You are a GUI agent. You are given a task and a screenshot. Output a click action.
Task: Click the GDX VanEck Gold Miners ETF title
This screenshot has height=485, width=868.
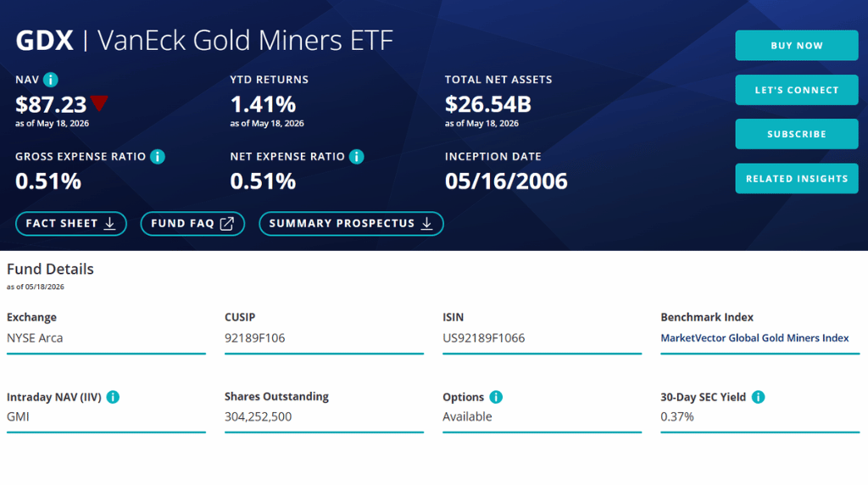click(x=204, y=41)
